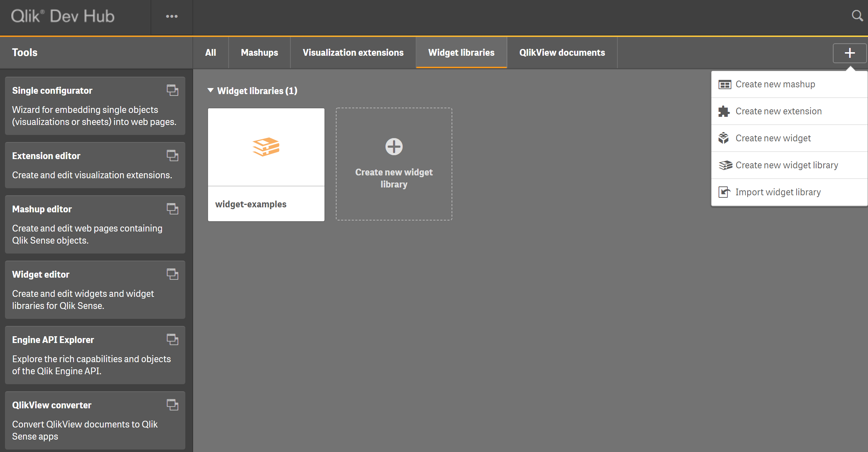Click the widget library stack icon in menu
The image size is (868, 452).
click(x=725, y=165)
